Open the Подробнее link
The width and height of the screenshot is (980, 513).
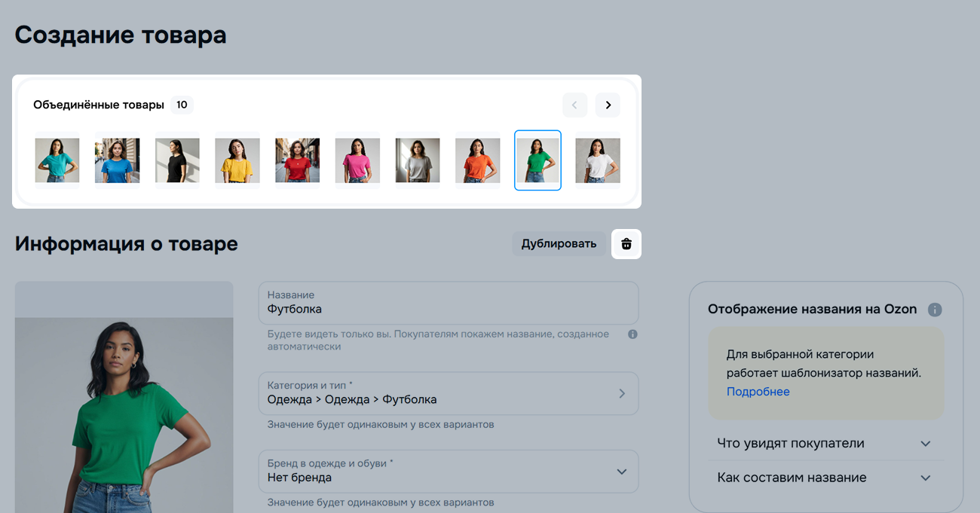758,392
